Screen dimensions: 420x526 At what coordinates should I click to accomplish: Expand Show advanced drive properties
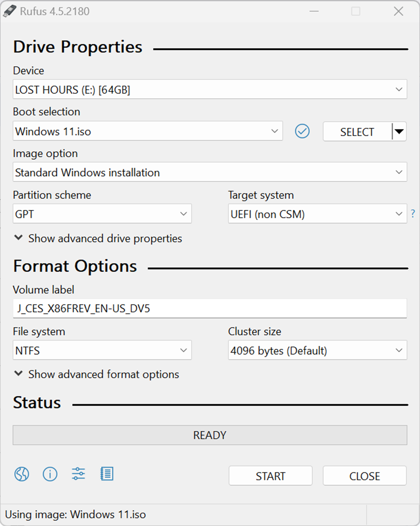point(105,238)
